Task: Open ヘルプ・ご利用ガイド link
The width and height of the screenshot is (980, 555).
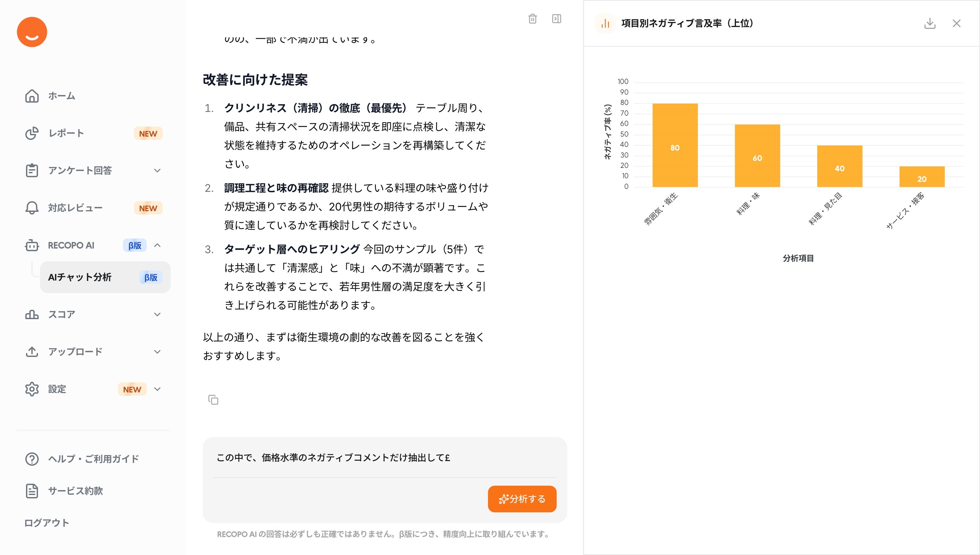Action: click(x=93, y=459)
